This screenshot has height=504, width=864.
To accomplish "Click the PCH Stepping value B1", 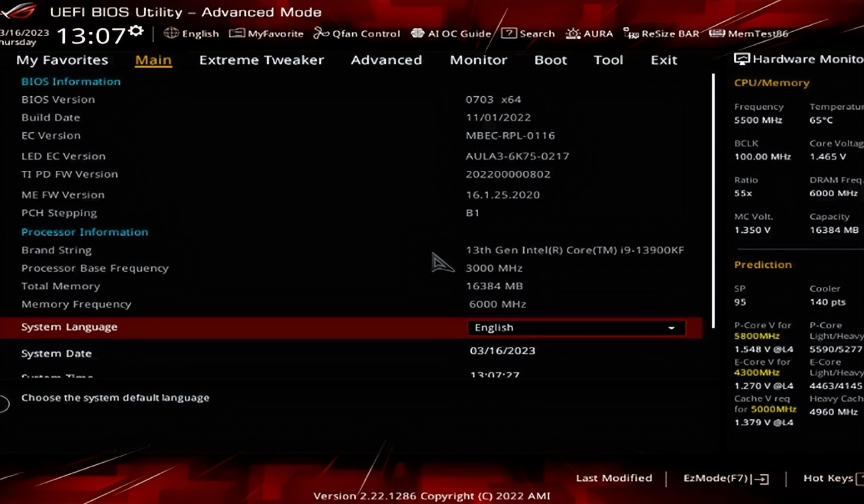I will tap(473, 213).
